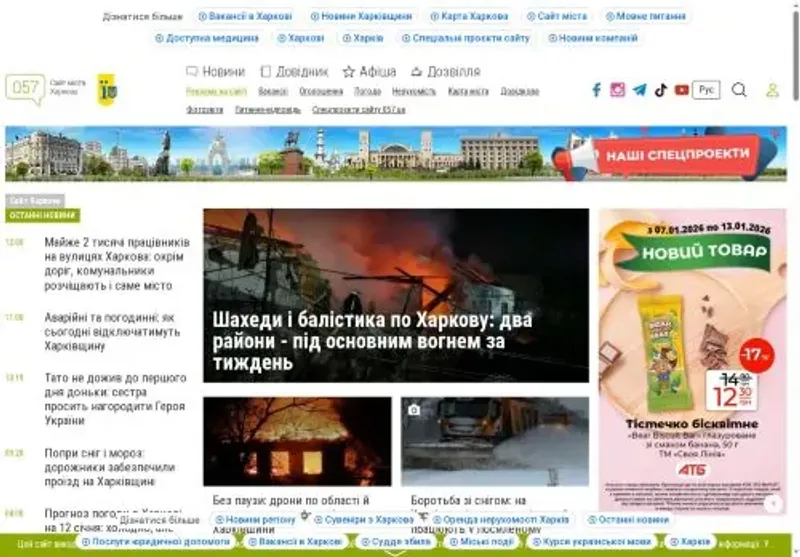
Task: Open article Боротьба зі снігом
Action: click(468, 500)
